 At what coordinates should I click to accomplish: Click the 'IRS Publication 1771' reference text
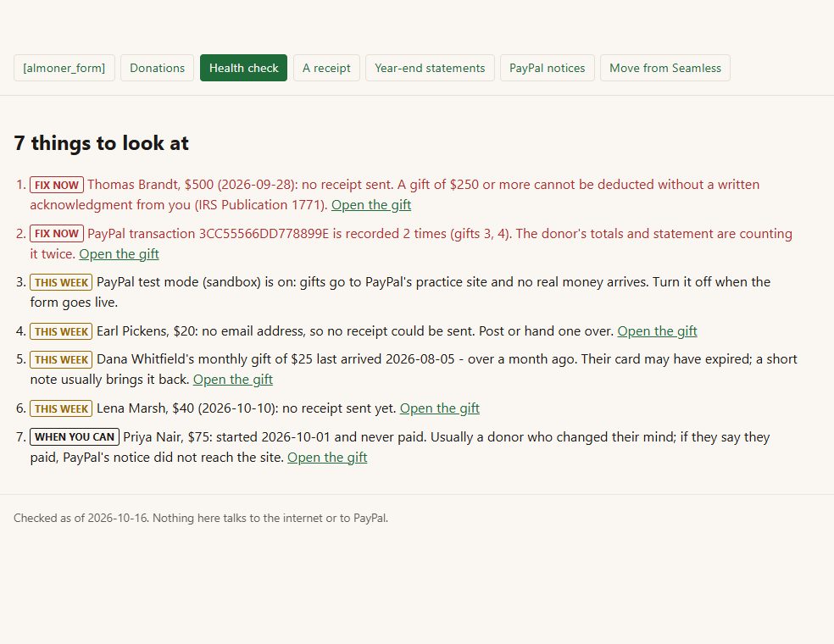(x=259, y=205)
